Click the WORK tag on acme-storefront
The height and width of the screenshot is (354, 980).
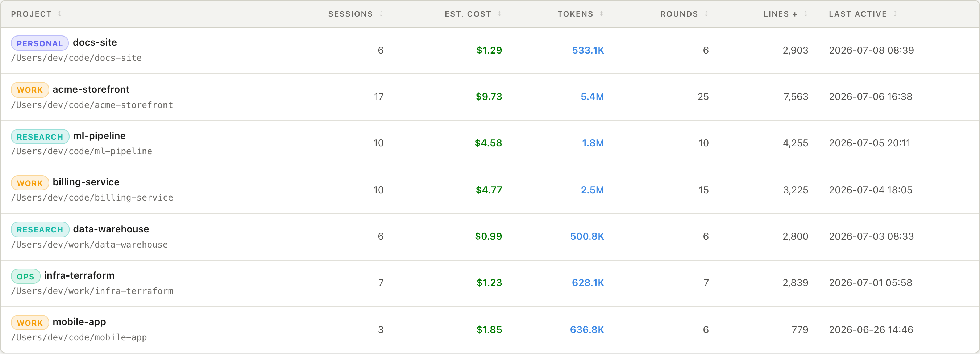pyautogui.click(x=30, y=90)
